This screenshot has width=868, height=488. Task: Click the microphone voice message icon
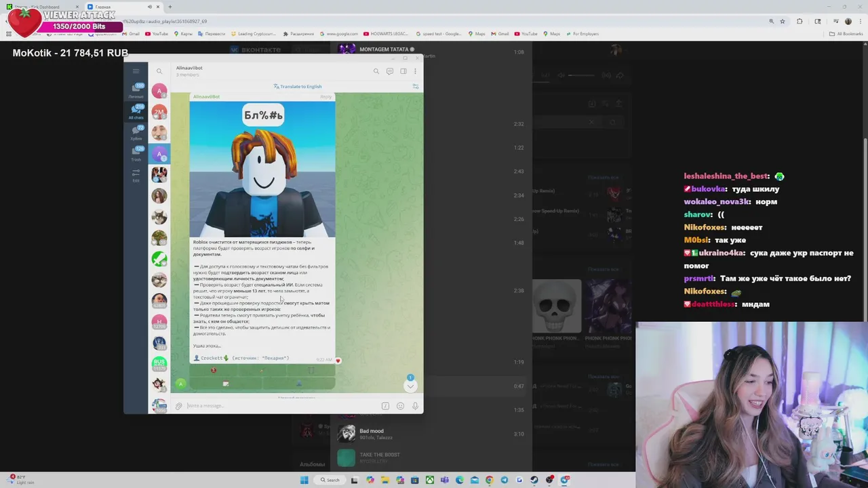pos(415,406)
